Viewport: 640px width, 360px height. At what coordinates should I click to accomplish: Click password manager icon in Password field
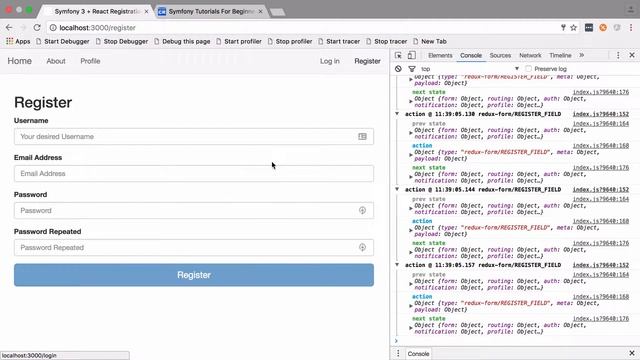click(362, 210)
